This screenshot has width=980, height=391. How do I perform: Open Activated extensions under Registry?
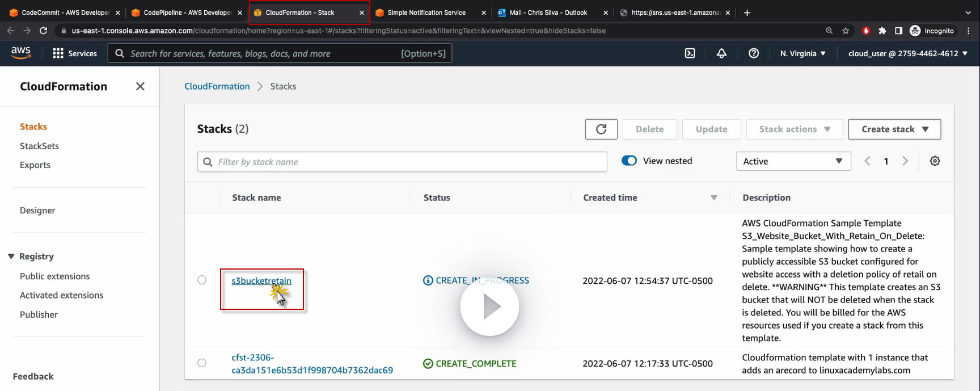[62, 295]
